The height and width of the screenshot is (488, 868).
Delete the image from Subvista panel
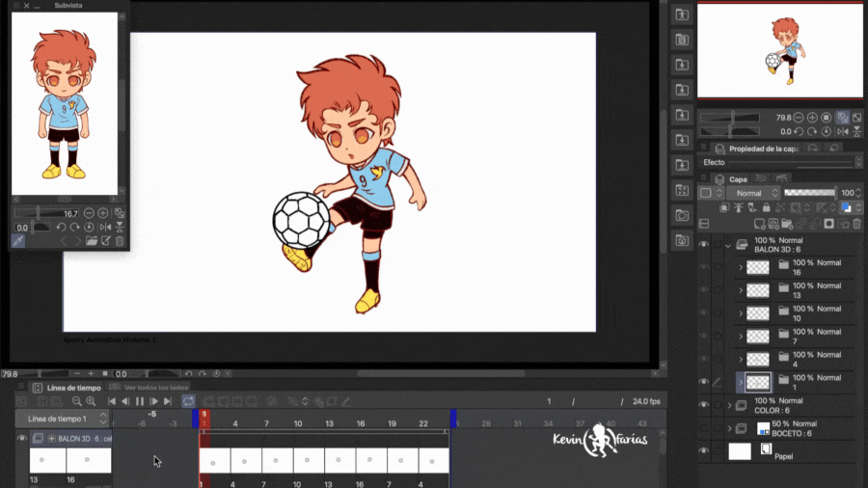click(x=120, y=241)
